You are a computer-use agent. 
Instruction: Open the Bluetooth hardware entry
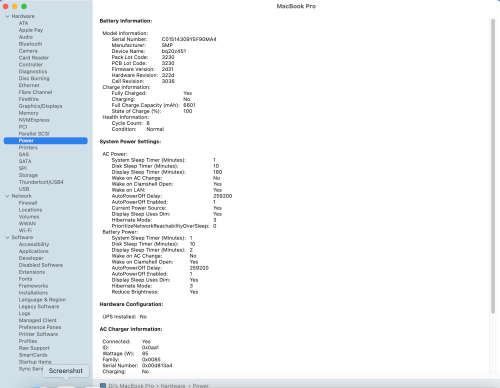point(30,44)
